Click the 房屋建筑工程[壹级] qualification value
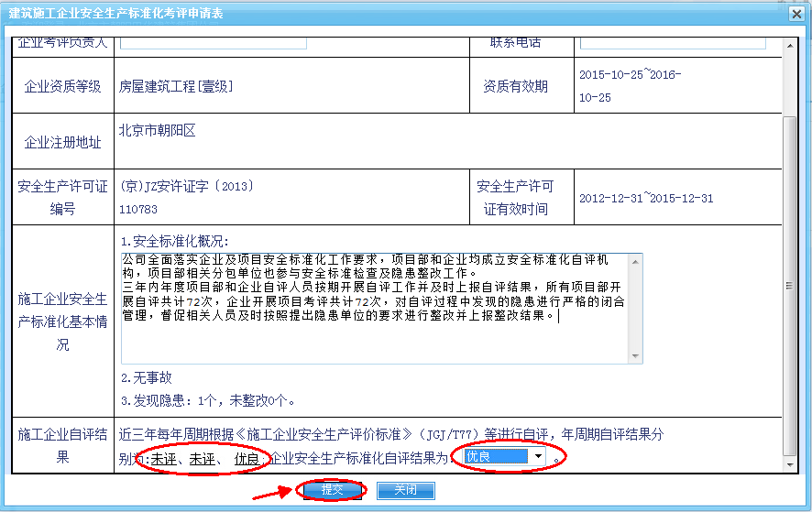812x512 pixels. pos(175,86)
